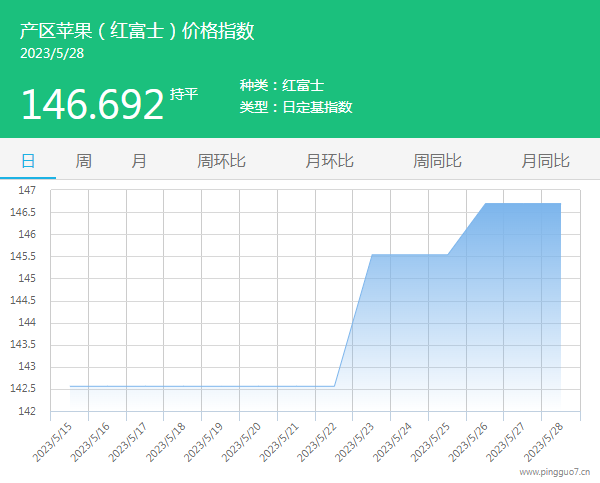Click the chart point where the line reaches 146.7
600x483 pixels.
486,203
